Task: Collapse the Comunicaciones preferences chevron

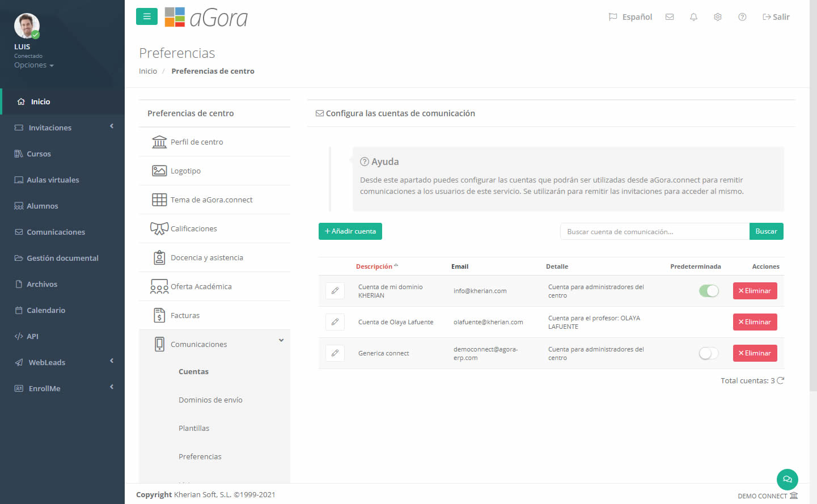Action: pyautogui.click(x=281, y=340)
